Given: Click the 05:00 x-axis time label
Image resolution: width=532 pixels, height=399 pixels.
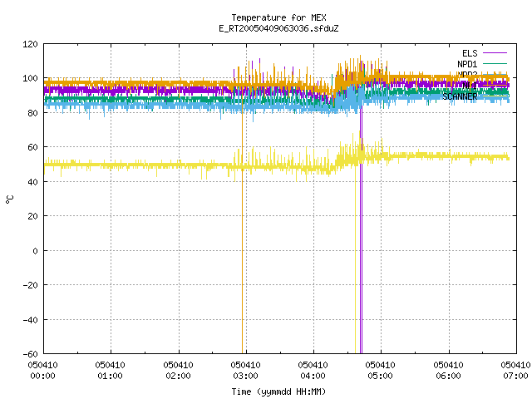Looking at the screenshot, I should point(380,376).
